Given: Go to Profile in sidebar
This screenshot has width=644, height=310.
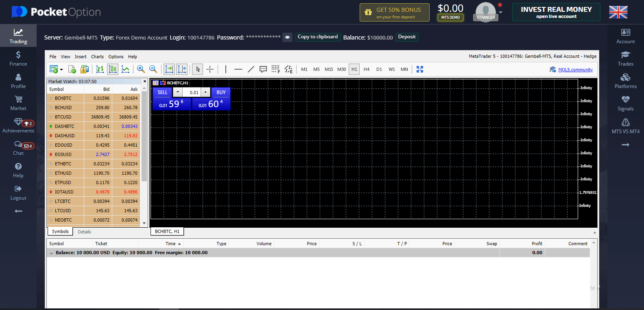Looking at the screenshot, I should (x=18, y=81).
